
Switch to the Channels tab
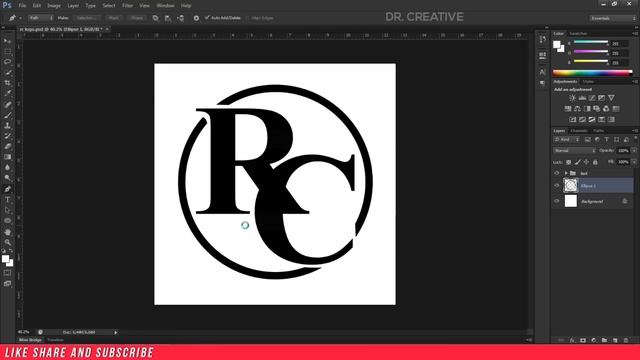(579, 131)
